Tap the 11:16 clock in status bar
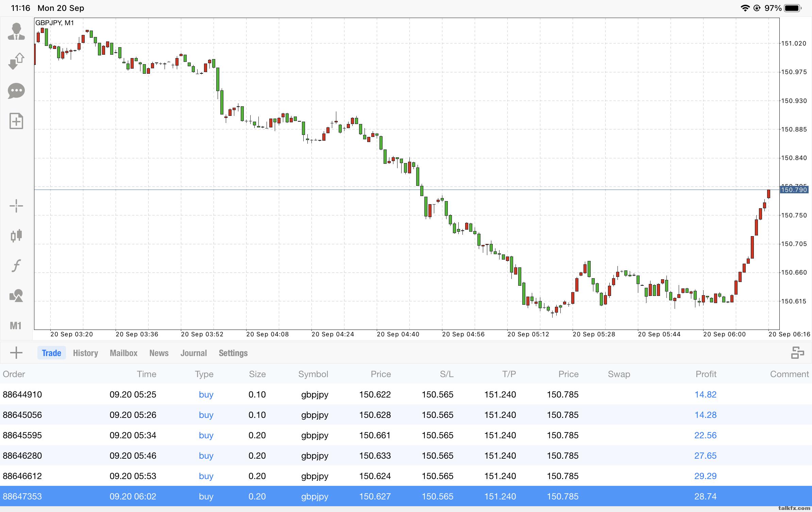The width and height of the screenshot is (812, 512). [20, 8]
